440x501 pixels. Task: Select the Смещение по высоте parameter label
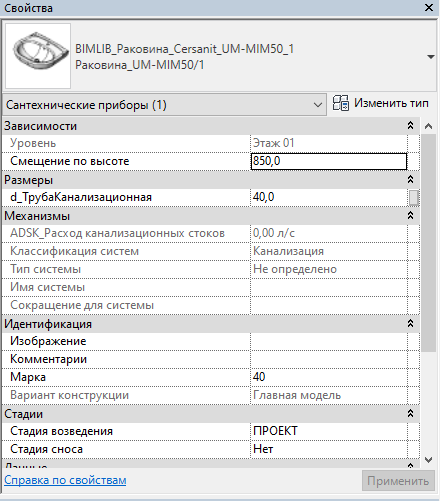pos(70,161)
